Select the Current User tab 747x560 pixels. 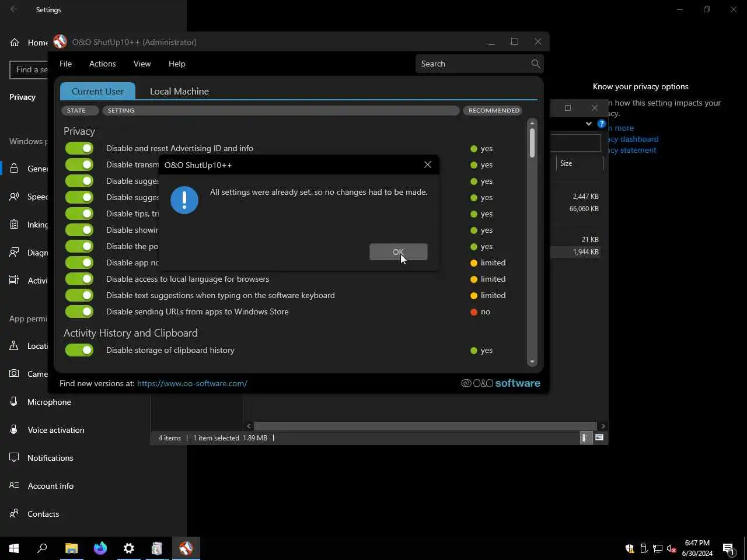97,91
